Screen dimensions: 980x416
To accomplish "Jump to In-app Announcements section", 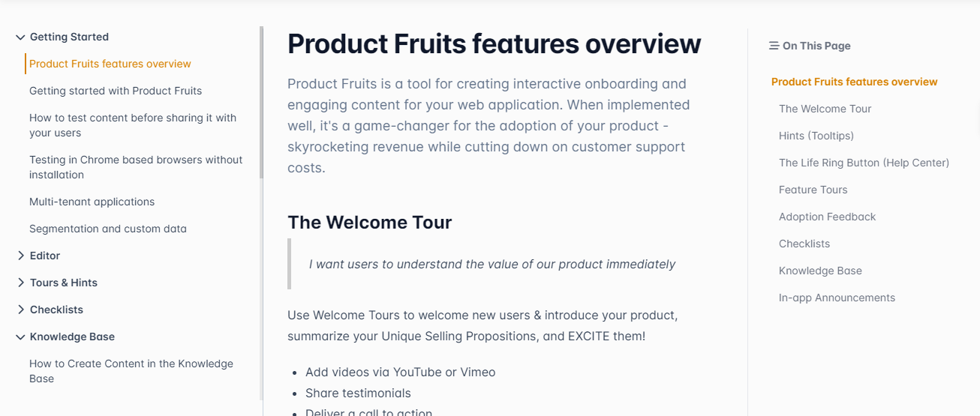I will [837, 298].
